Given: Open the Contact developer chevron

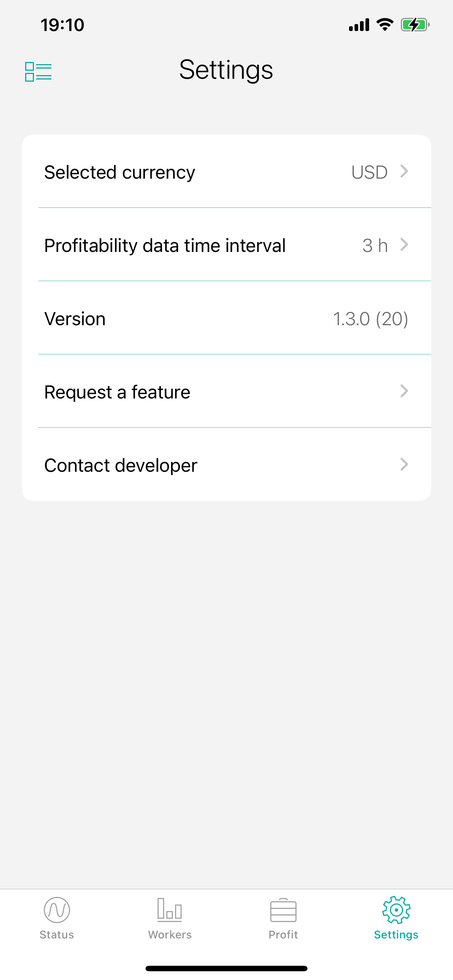Looking at the screenshot, I should [404, 464].
